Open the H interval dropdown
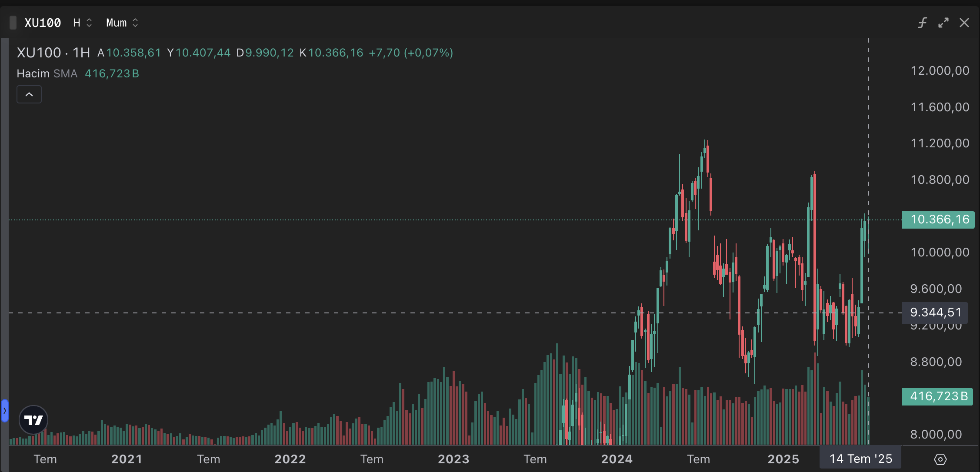This screenshot has width=980, height=472. click(x=83, y=23)
